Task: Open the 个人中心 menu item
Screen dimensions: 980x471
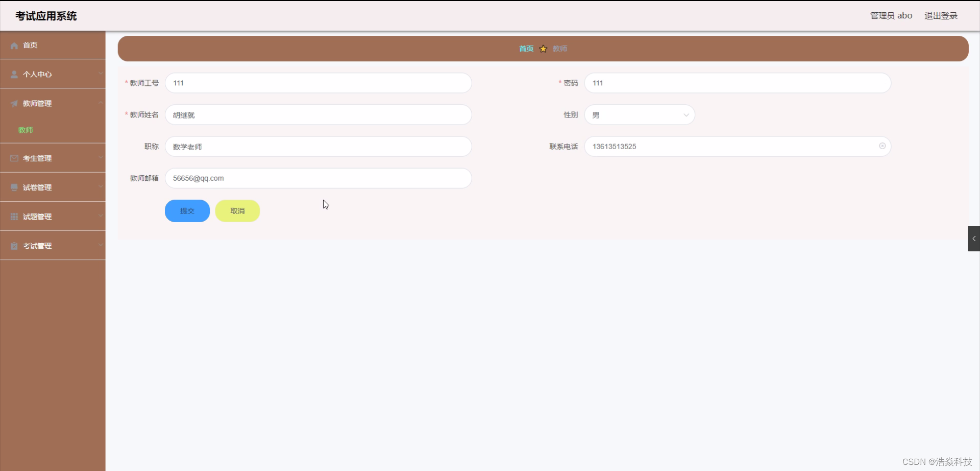Action: [x=37, y=74]
